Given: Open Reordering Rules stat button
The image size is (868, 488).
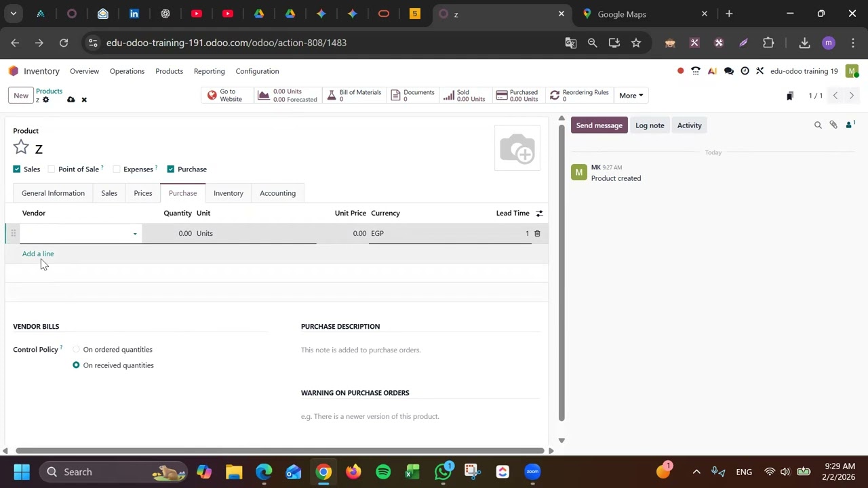Looking at the screenshot, I should (579, 96).
